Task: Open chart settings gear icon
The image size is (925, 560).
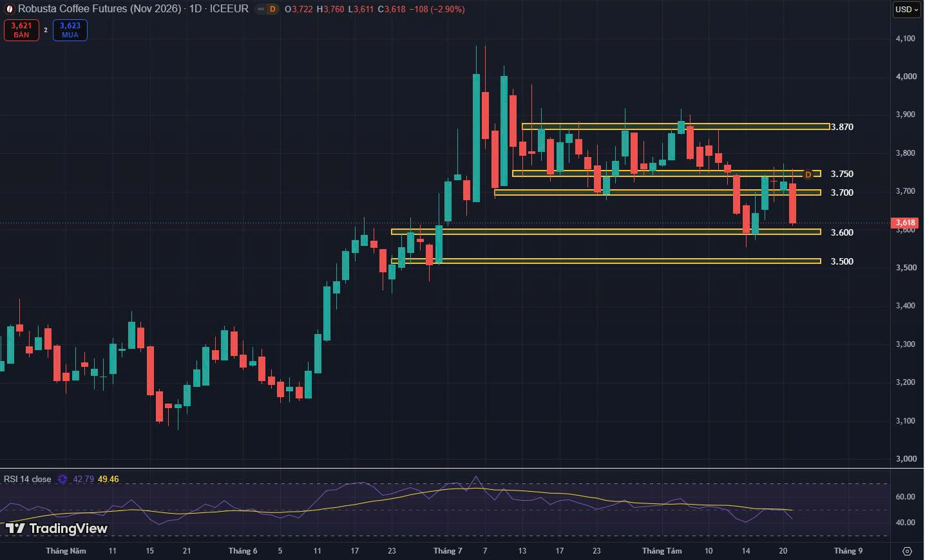Action: pos(907,551)
